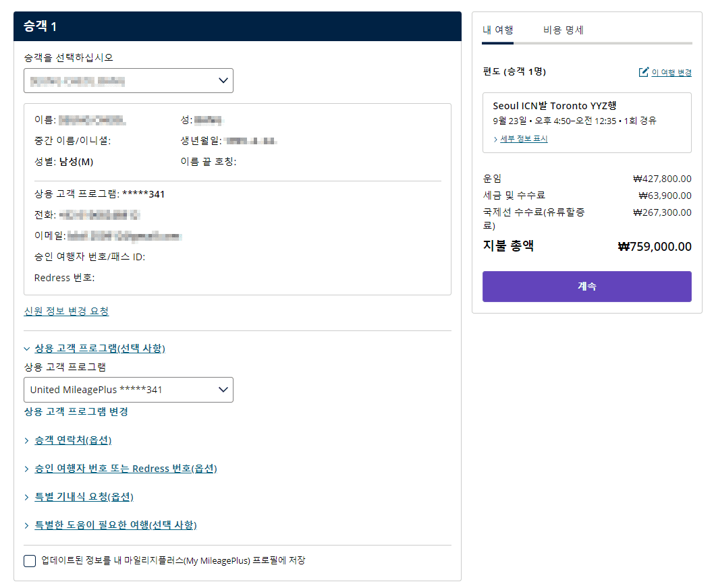Click the Seoul ICN to Toronto YYZ trip card

coord(586,121)
